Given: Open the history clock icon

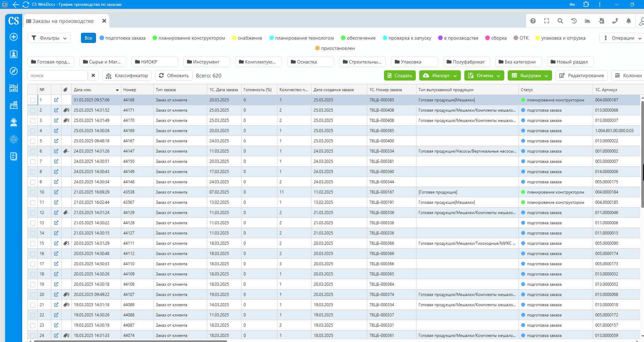Looking at the screenshot, I should (x=574, y=21).
